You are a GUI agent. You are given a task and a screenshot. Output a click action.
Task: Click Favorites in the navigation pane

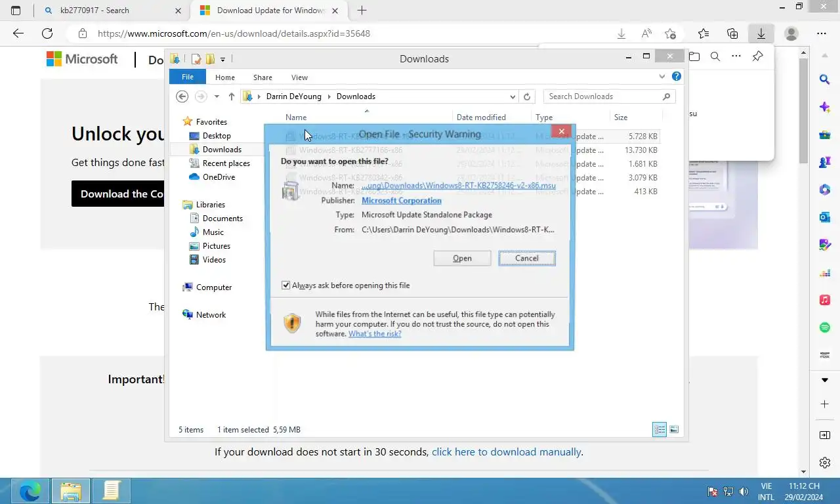[x=211, y=122]
